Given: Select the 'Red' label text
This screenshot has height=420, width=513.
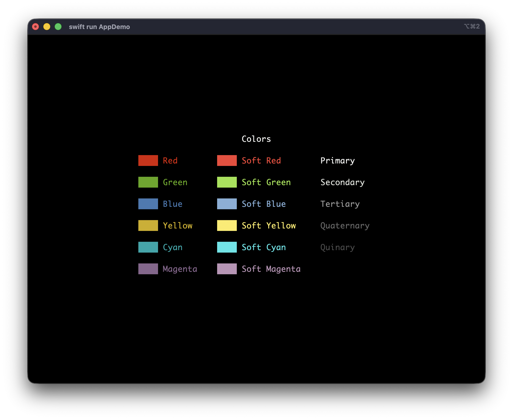Looking at the screenshot, I should tap(170, 161).
